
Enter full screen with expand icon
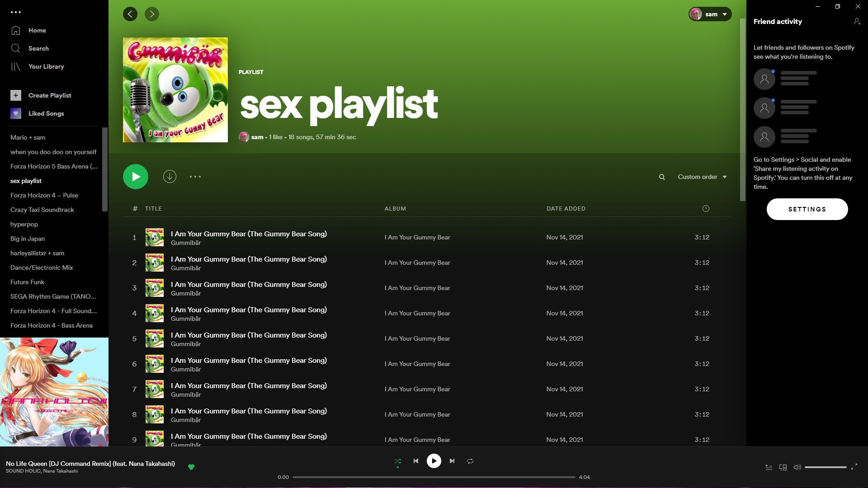point(854,467)
